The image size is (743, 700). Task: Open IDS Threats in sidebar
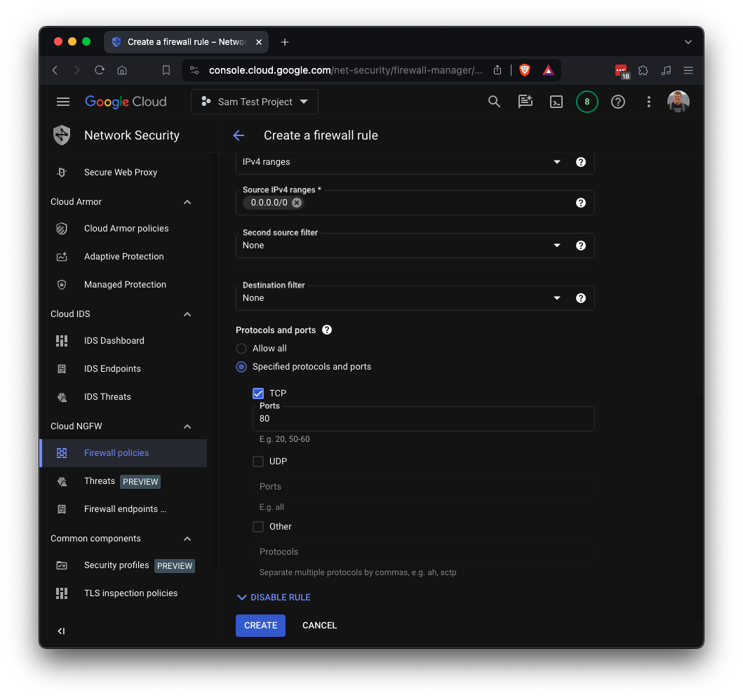(x=123, y=396)
